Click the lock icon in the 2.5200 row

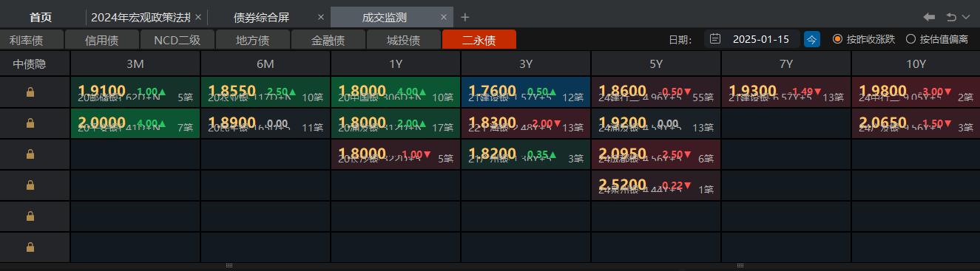pyautogui.click(x=30, y=185)
